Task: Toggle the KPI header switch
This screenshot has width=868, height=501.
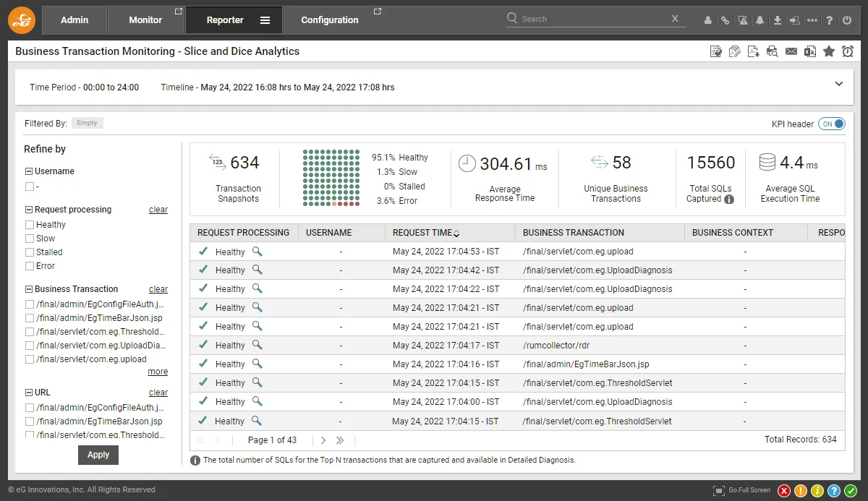Action: [832, 124]
